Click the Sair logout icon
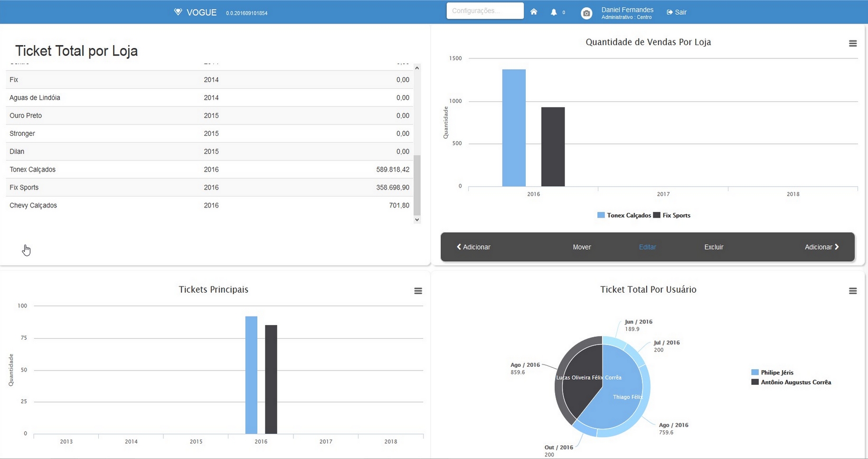Viewport: 868px width, 459px height. tap(670, 12)
